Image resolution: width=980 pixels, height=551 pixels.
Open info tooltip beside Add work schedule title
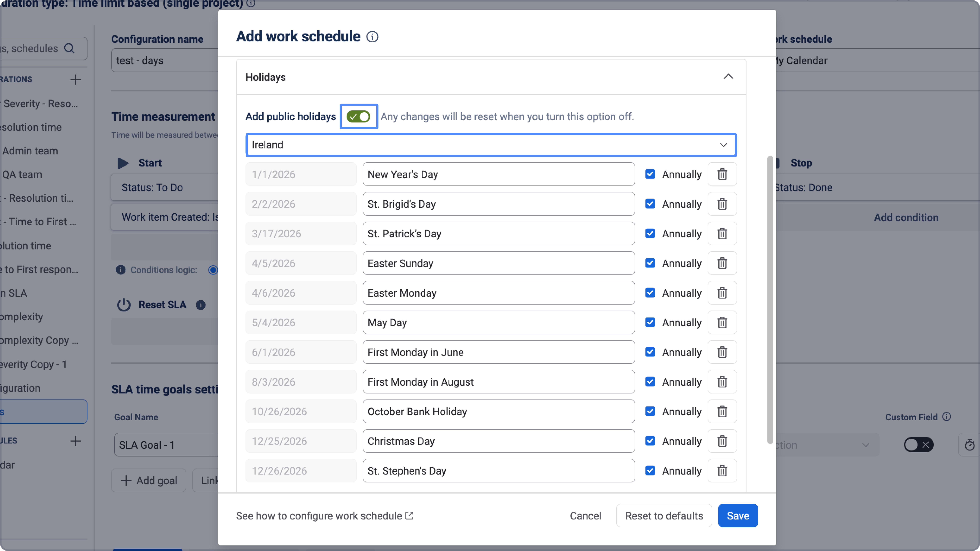click(x=372, y=37)
